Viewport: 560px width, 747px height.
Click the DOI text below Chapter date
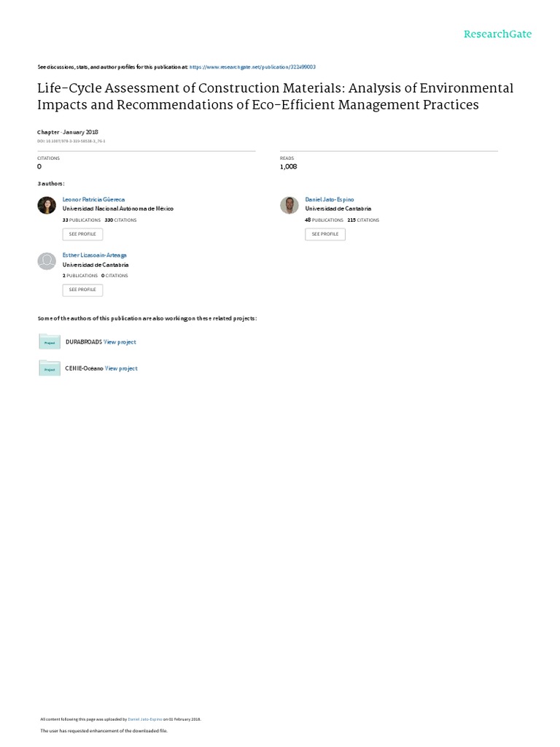tap(71, 141)
